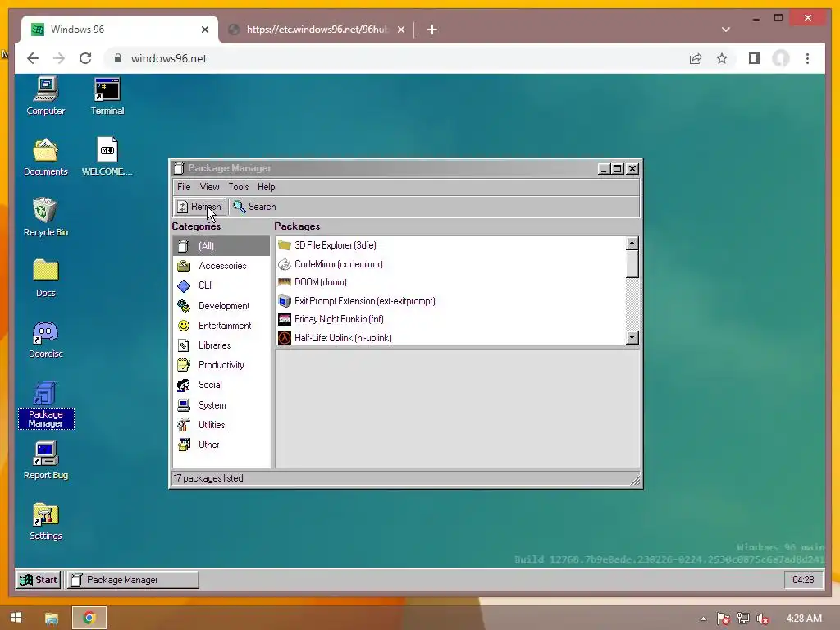840x630 pixels.
Task: Select the CodeMirror (codemirror) package
Action: point(450,264)
